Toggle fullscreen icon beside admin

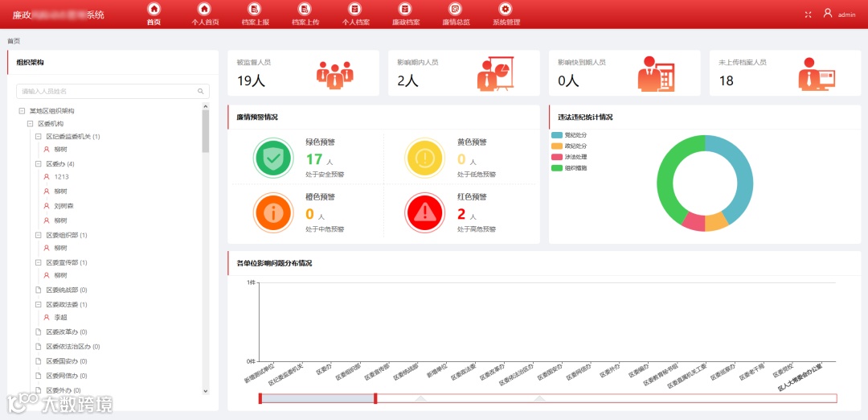point(809,14)
